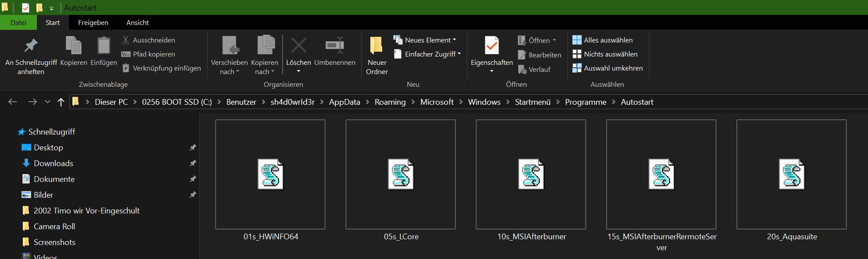The height and width of the screenshot is (259, 868).
Task: Click Benutzer breadcrumb segment
Action: [x=241, y=102]
